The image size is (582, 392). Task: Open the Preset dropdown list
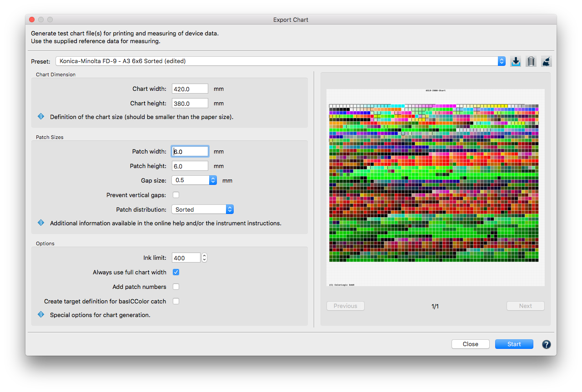point(281,61)
